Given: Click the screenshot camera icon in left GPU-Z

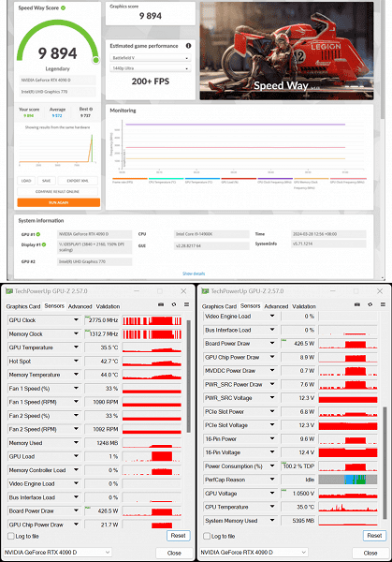Looking at the screenshot, I should pos(161,304).
